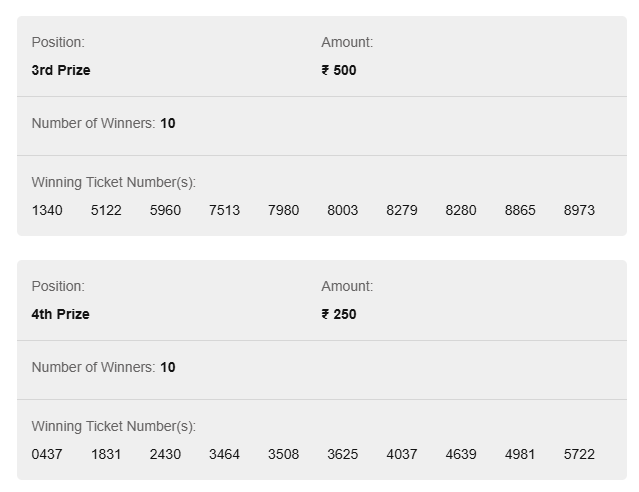The image size is (639, 492).
Task: Click ticket number 5960
Action: (165, 210)
